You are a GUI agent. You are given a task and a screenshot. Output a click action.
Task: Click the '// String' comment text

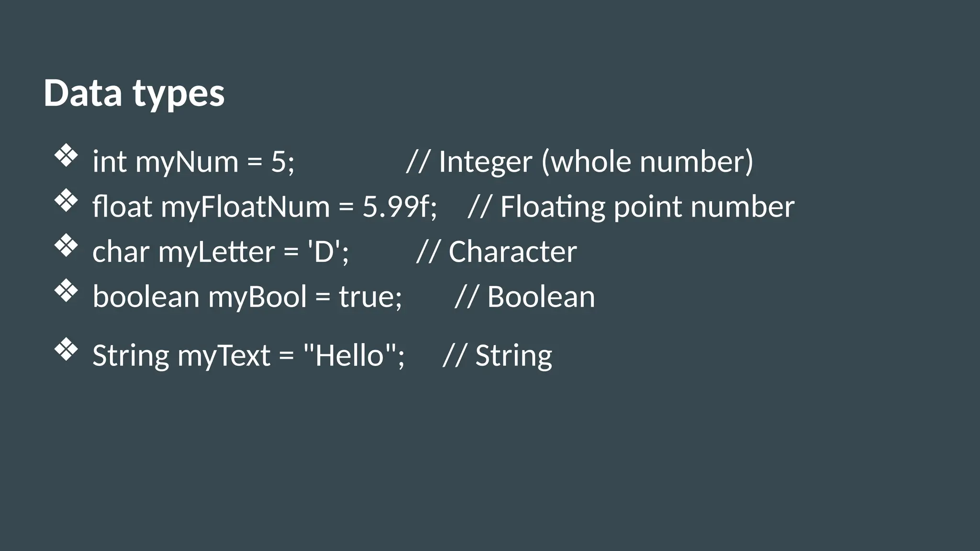click(x=498, y=356)
